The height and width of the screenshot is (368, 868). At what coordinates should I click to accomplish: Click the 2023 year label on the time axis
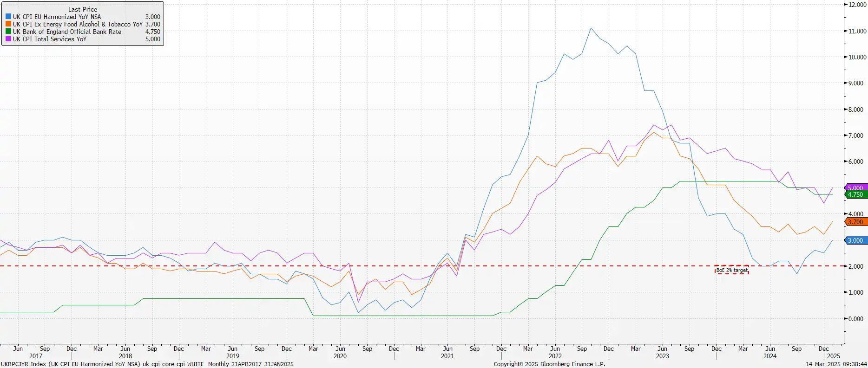pyautogui.click(x=663, y=356)
